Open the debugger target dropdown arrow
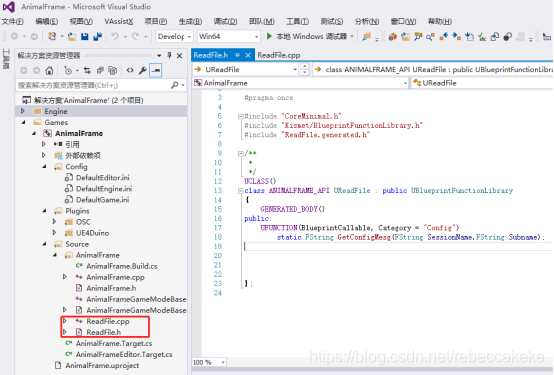The image size is (554, 375). click(352, 36)
